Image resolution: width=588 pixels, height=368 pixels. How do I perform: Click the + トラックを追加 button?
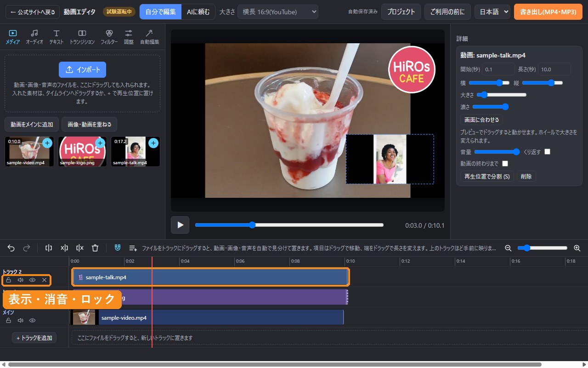[x=34, y=338]
